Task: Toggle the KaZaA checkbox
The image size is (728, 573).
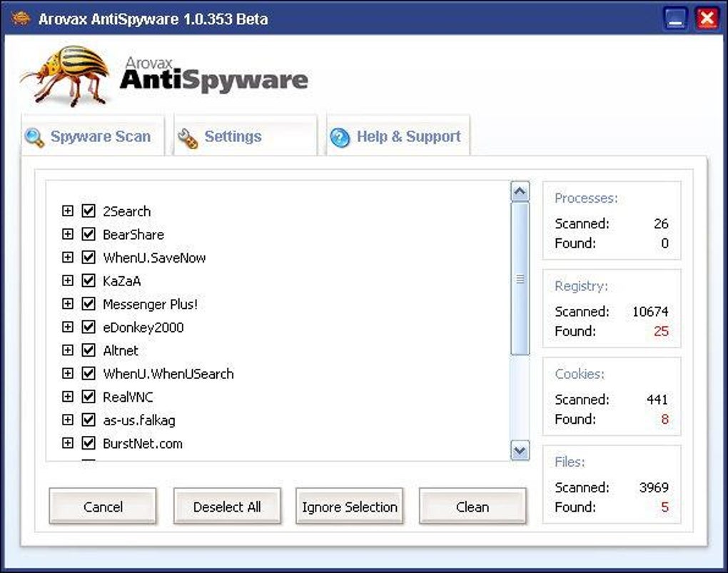Action: [89, 280]
